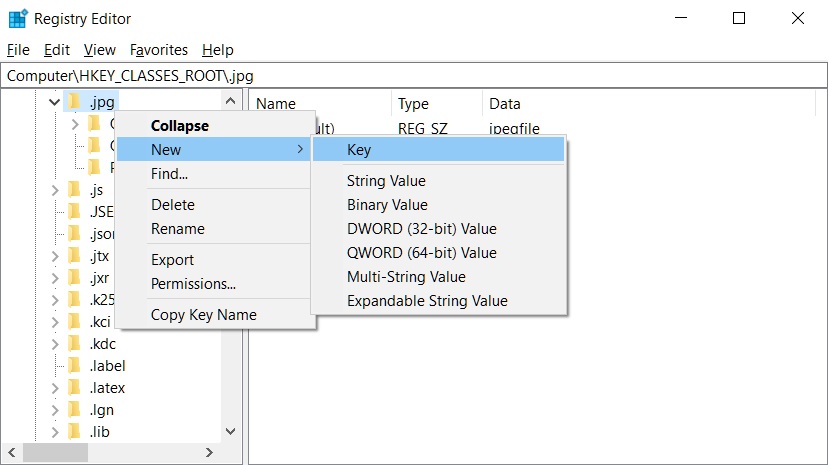Expand the .kdc key

(x=55, y=344)
